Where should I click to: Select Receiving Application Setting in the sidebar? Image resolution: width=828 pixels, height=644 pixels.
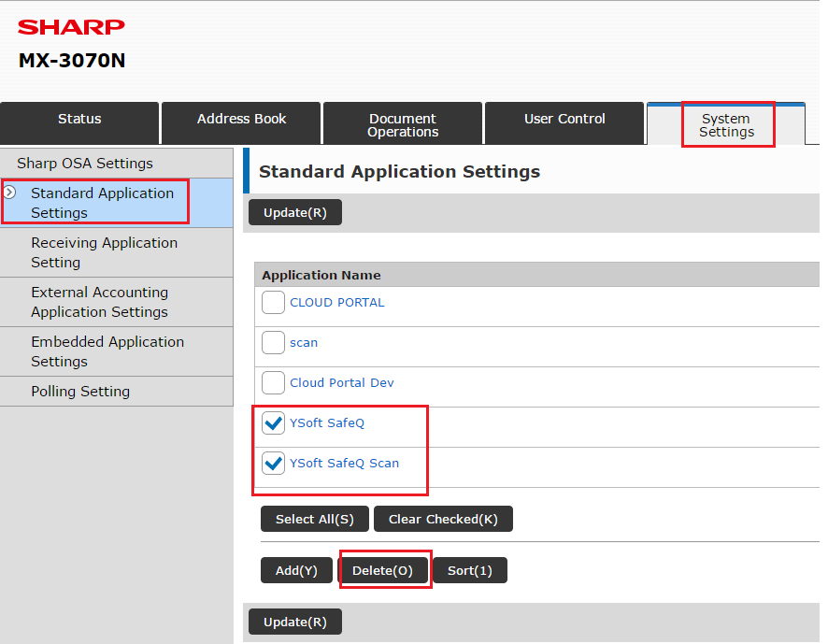click(x=104, y=252)
